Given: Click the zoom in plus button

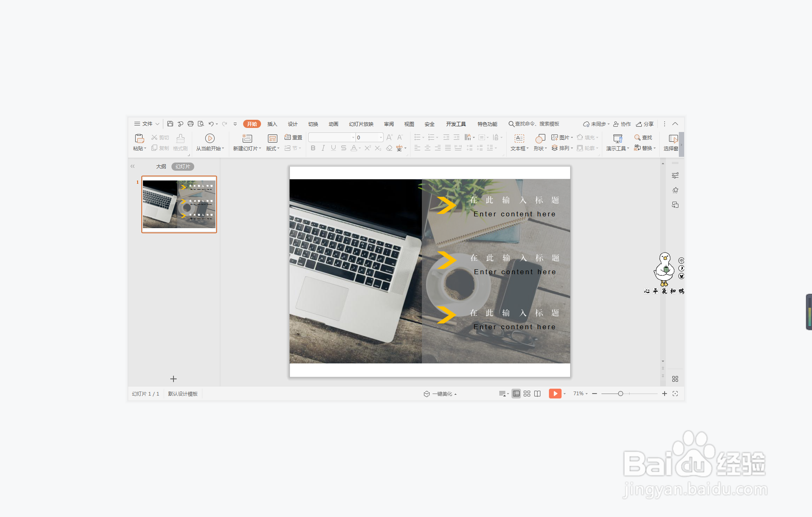Looking at the screenshot, I should click(665, 394).
